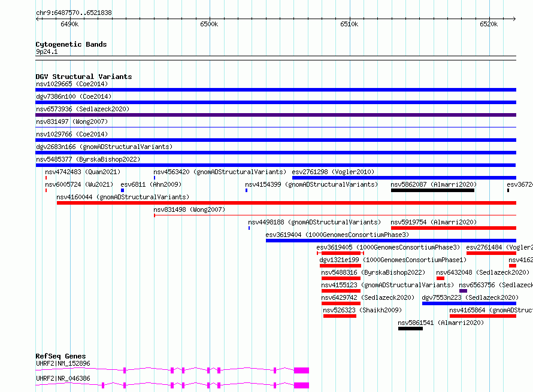533x392 pixels.
Task: Select the dgv7386n100 (Coe2014) variant label
Action: [74, 96]
